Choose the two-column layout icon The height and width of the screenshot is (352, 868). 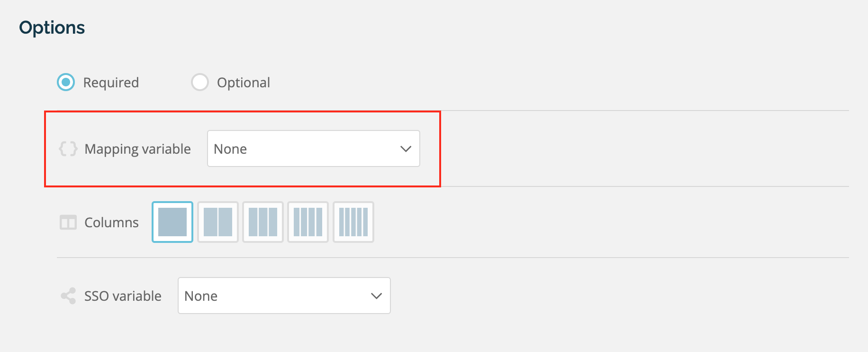[x=218, y=222]
